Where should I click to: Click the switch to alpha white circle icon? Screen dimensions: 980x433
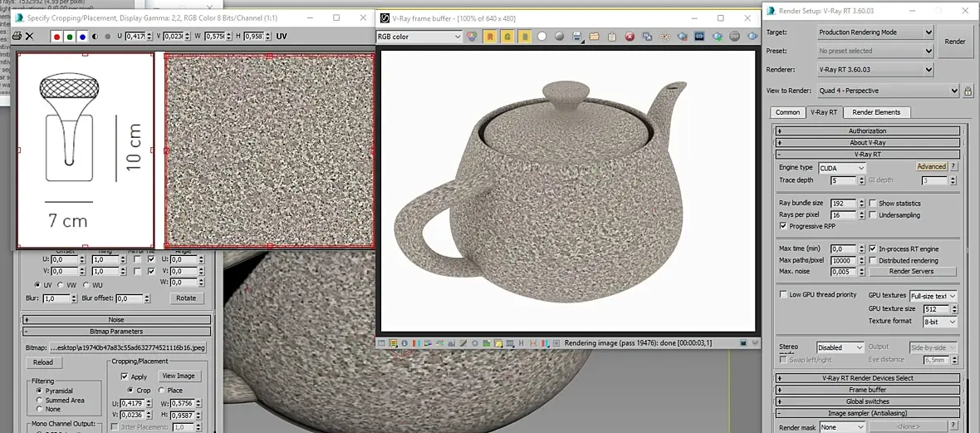pos(541,37)
